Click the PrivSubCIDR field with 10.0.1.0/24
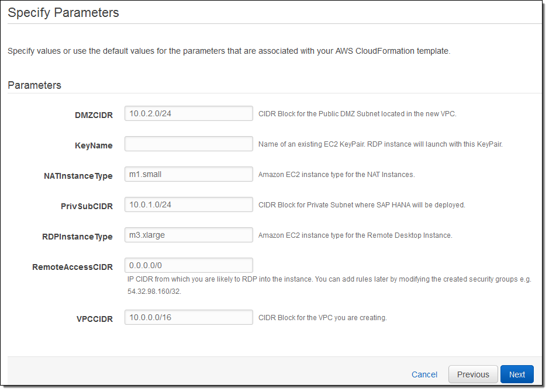Screen dimensions: 549x392 pyautogui.click(x=188, y=204)
